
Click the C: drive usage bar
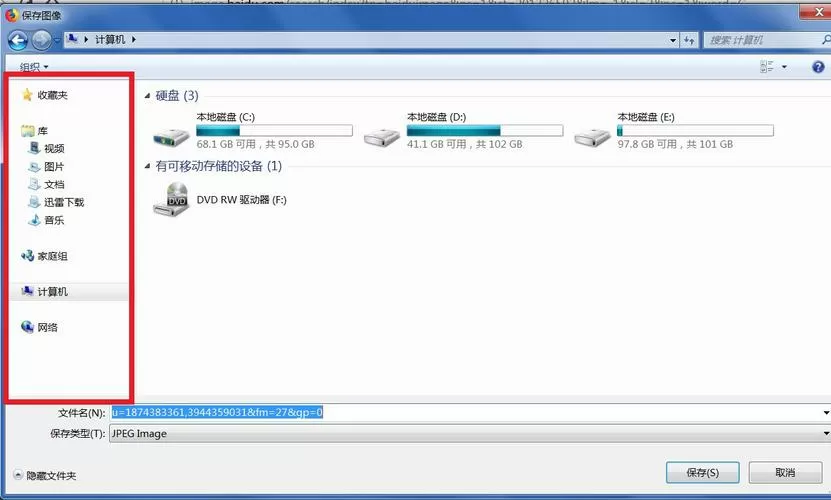point(275,130)
